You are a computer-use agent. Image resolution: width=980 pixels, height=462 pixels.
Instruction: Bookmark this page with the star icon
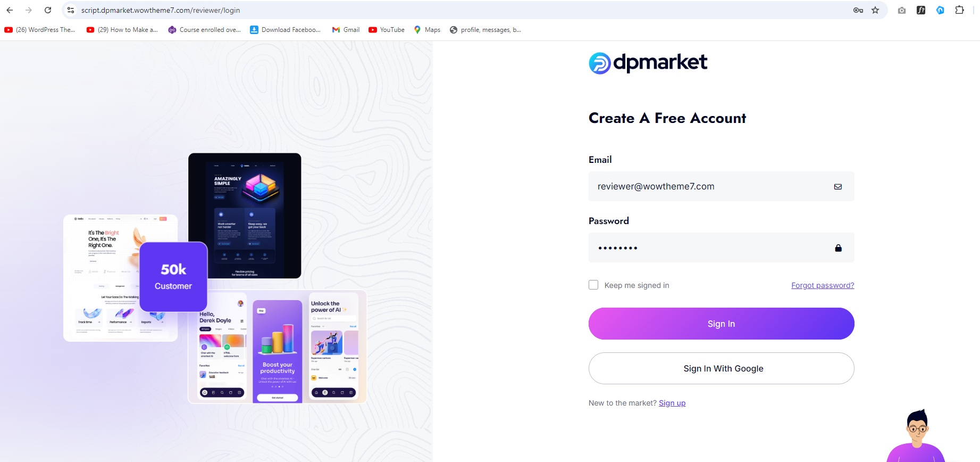click(875, 10)
